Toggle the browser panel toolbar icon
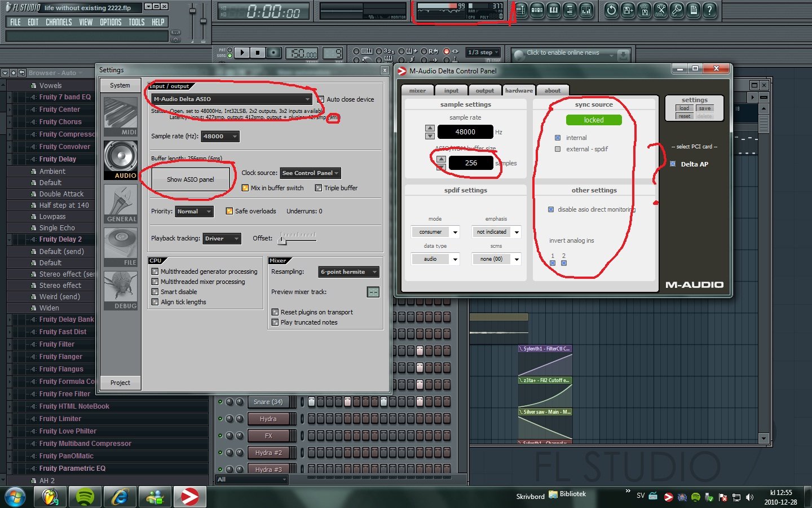 (x=570, y=10)
